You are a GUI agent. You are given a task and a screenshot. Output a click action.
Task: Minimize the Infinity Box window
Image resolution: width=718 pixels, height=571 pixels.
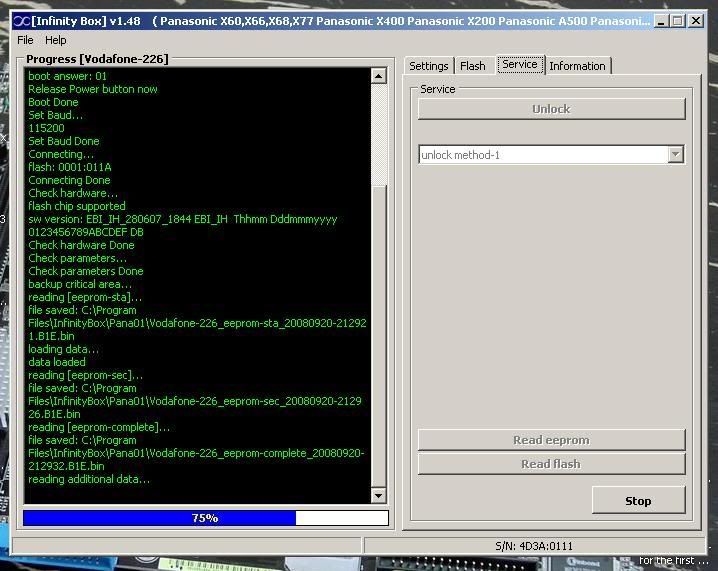pyautogui.click(x=661, y=21)
